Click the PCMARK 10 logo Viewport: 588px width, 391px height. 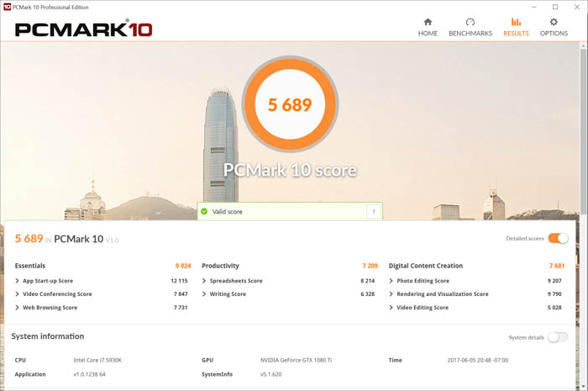pyautogui.click(x=84, y=29)
